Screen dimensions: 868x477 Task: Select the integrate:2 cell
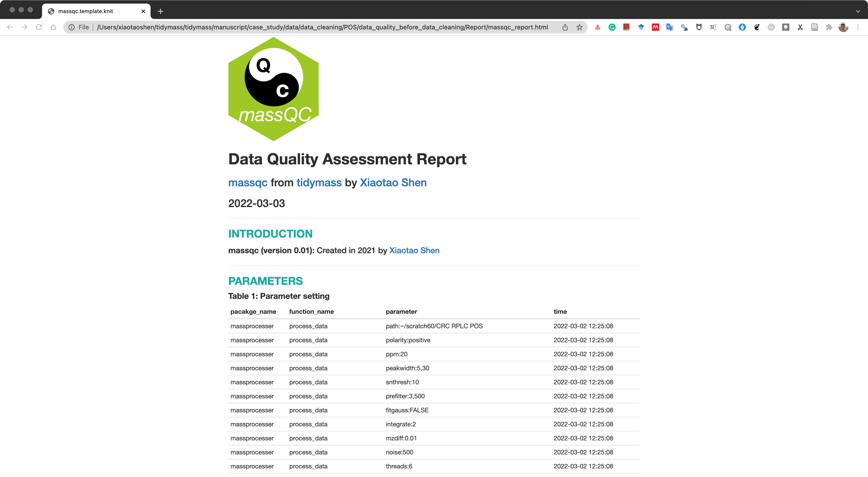point(401,424)
